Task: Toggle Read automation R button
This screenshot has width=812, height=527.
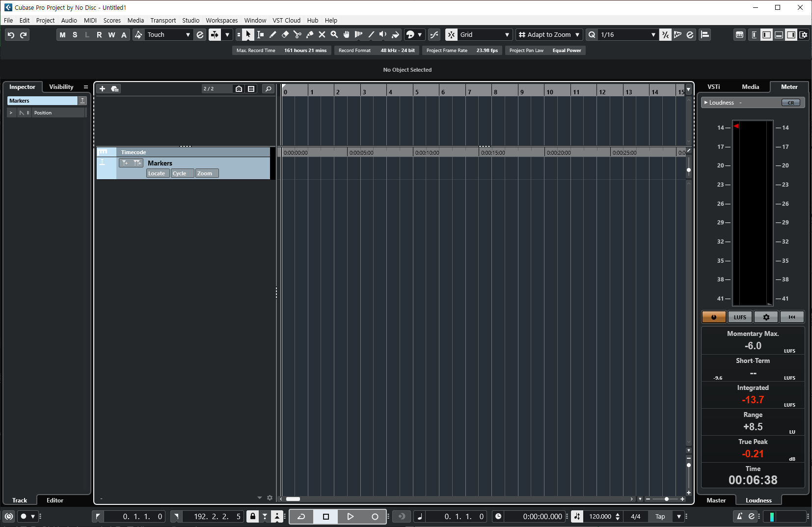Action: coord(99,35)
